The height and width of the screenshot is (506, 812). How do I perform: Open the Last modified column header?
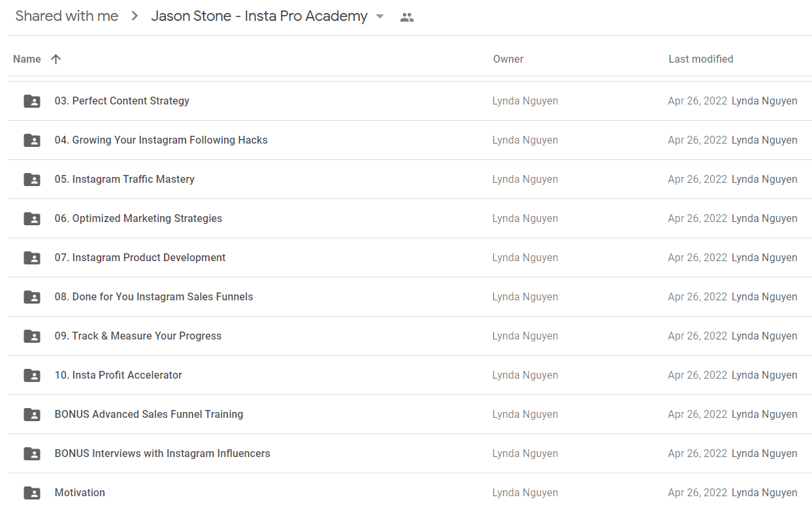(701, 59)
